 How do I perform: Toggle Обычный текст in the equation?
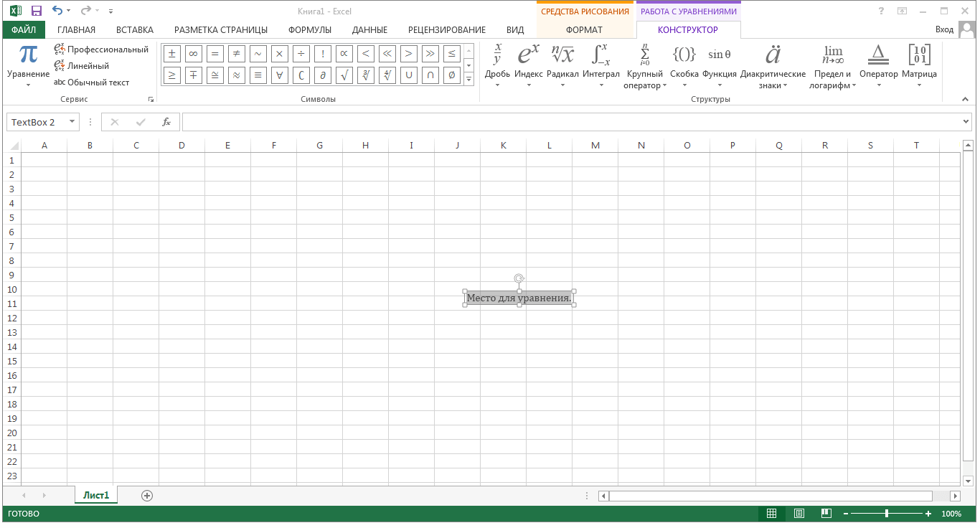92,82
